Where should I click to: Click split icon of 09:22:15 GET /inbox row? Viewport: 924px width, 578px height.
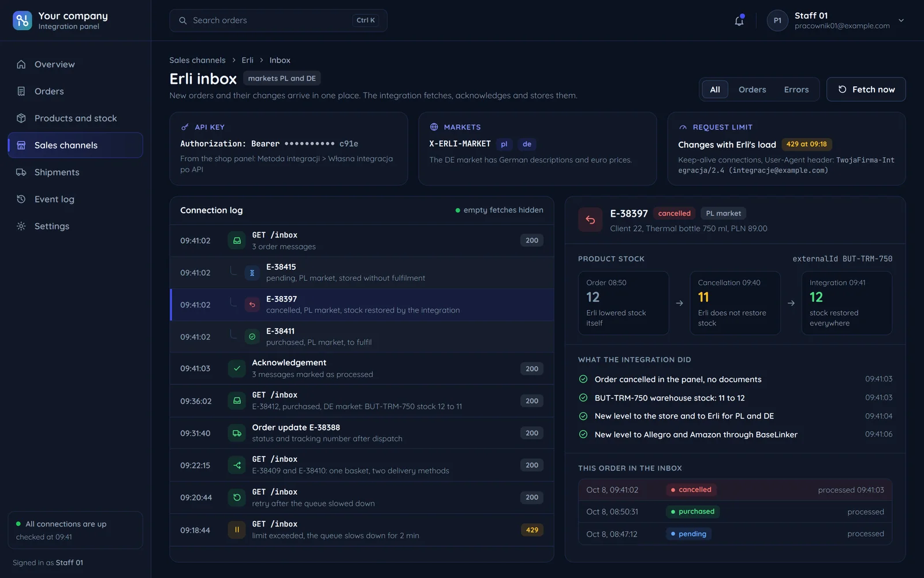pos(237,465)
